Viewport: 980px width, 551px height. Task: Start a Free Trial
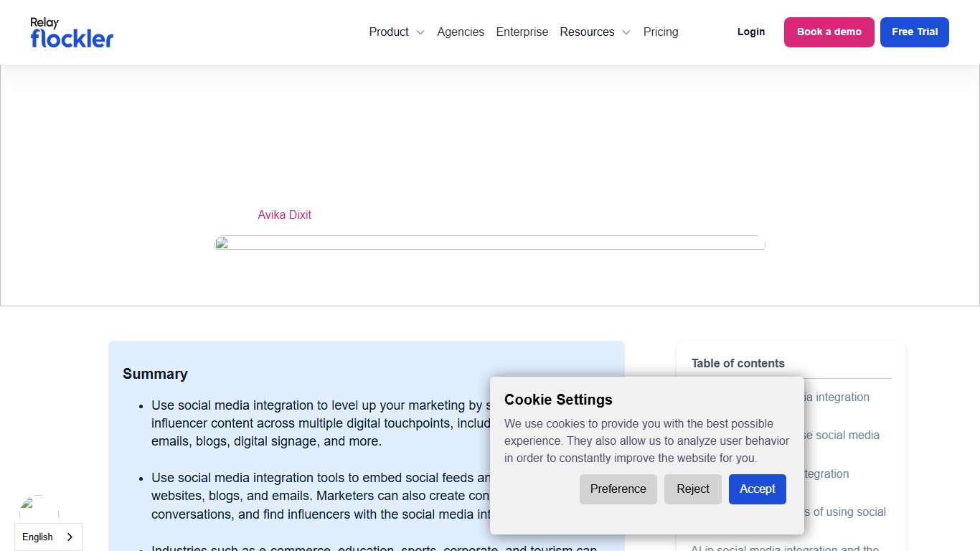[x=914, y=32]
